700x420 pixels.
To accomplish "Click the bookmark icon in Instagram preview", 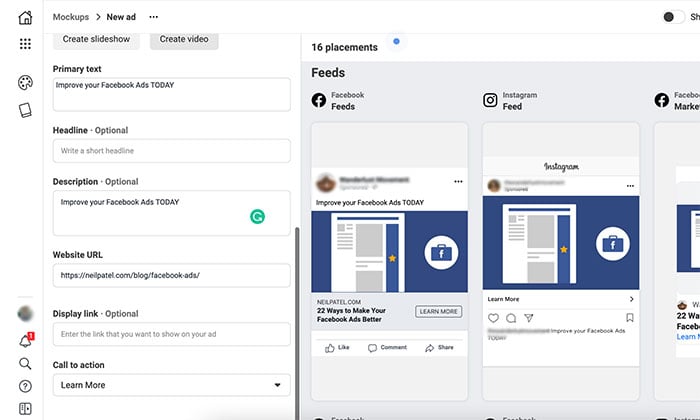I will 630,317.
